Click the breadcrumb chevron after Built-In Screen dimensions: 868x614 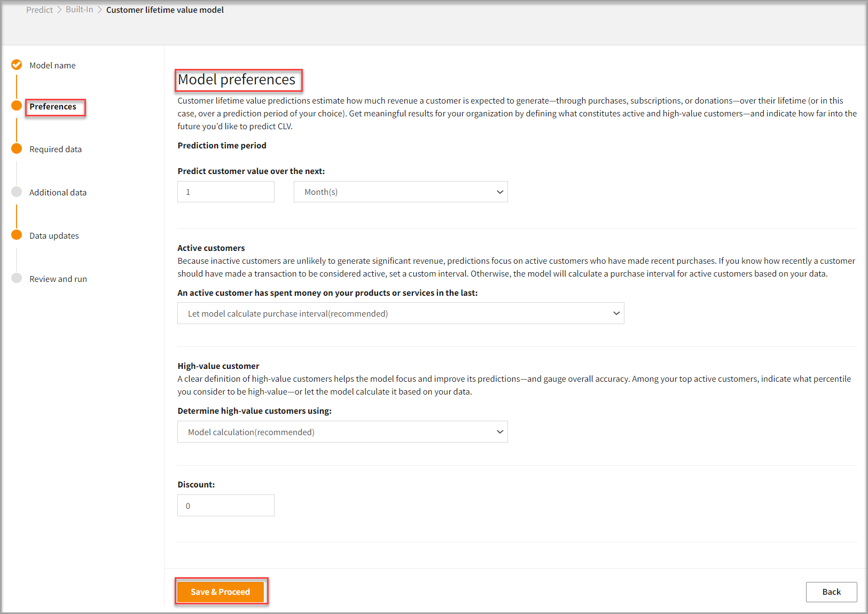(100, 10)
